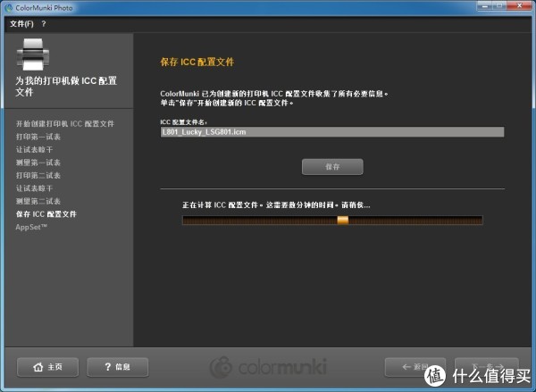Viewport: 536px width, 392px height.
Task: Click the ICC profile file name field
Action: tap(332, 132)
